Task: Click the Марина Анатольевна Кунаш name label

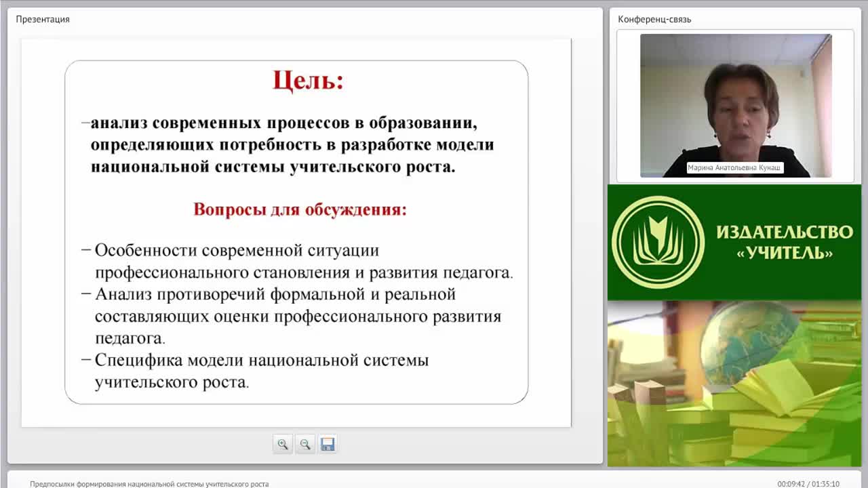Action: (735, 167)
